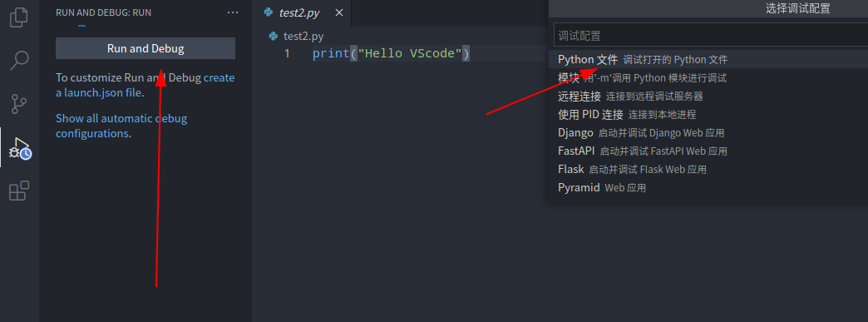The width and height of the screenshot is (868, 322).
Task: Open Source Control branch icon
Action: [19, 104]
